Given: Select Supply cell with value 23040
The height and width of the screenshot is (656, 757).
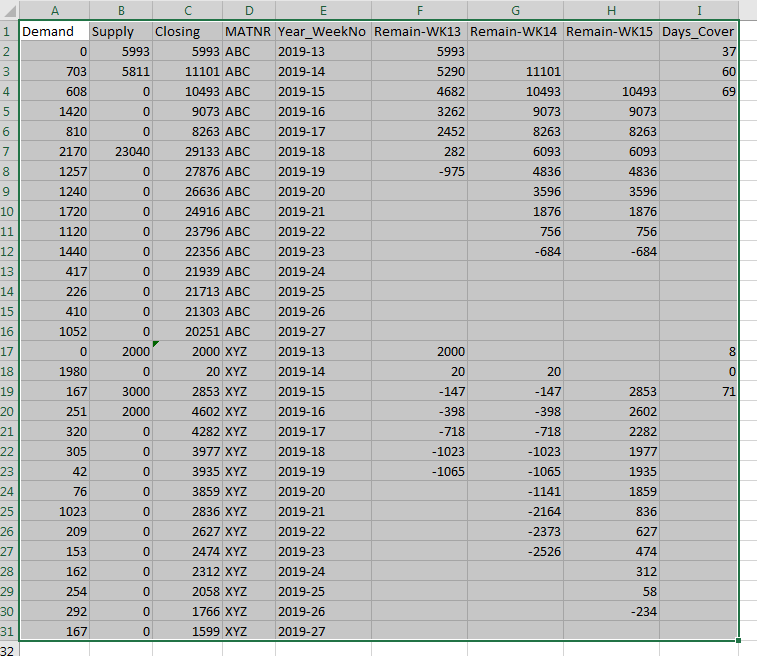Looking at the screenshot, I should (121, 152).
